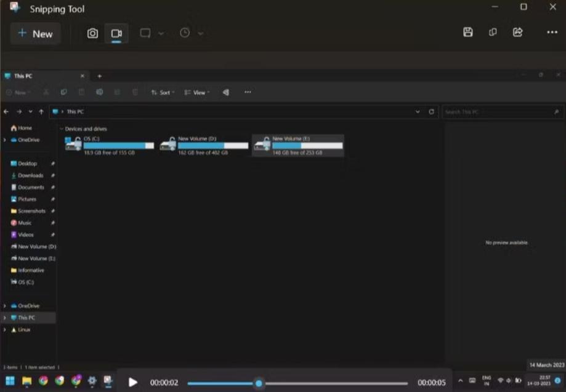Open Music in the navigation pane

point(21,223)
